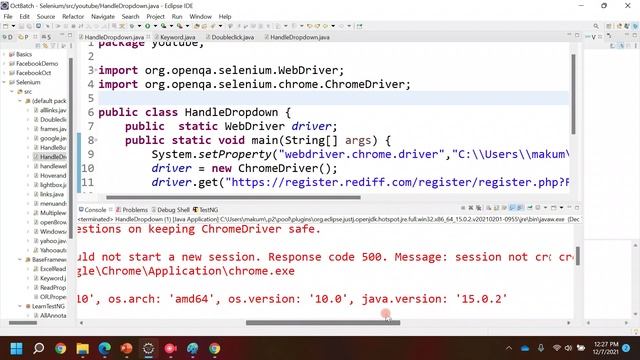Maximize the Console view
The height and width of the screenshot is (360, 640).
[577, 207]
